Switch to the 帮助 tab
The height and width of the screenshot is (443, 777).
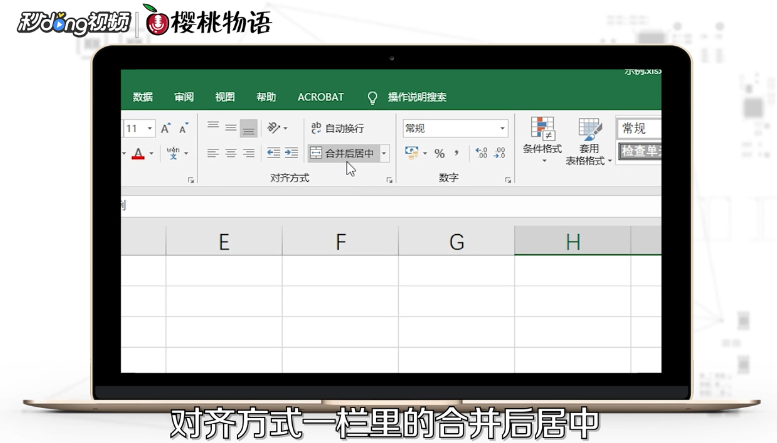point(266,97)
